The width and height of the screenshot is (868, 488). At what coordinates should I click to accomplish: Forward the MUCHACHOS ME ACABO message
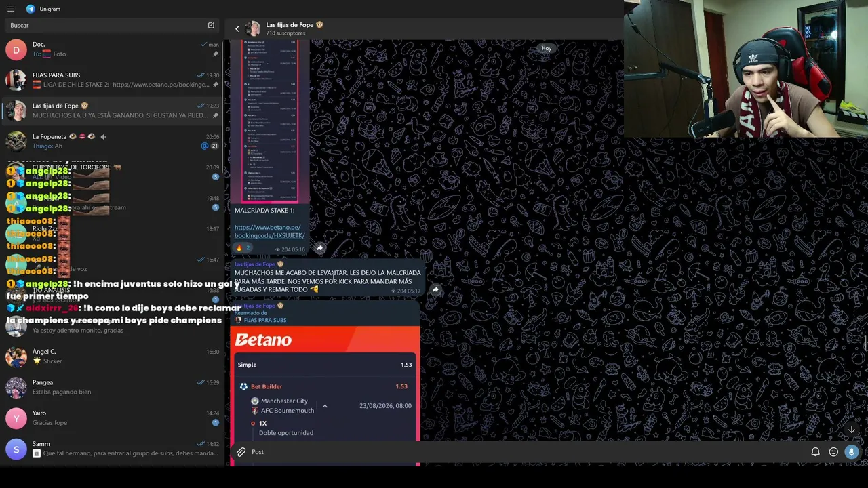(435, 290)
